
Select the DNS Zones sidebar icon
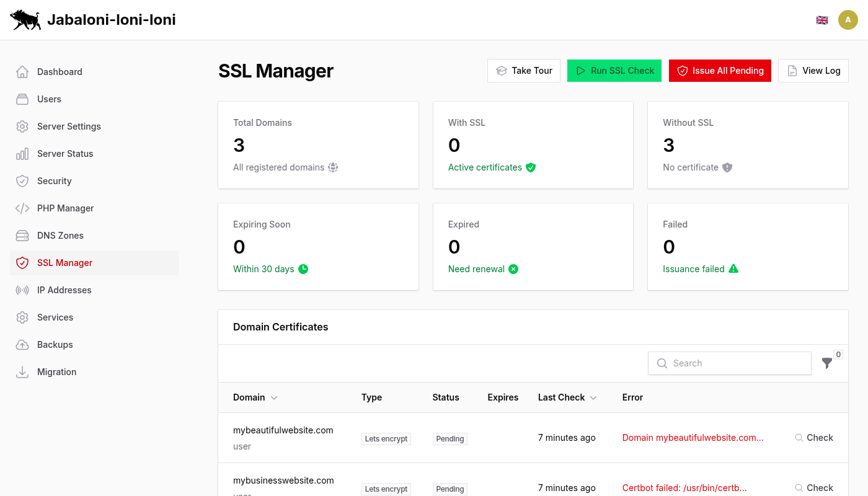click(22, 235)
